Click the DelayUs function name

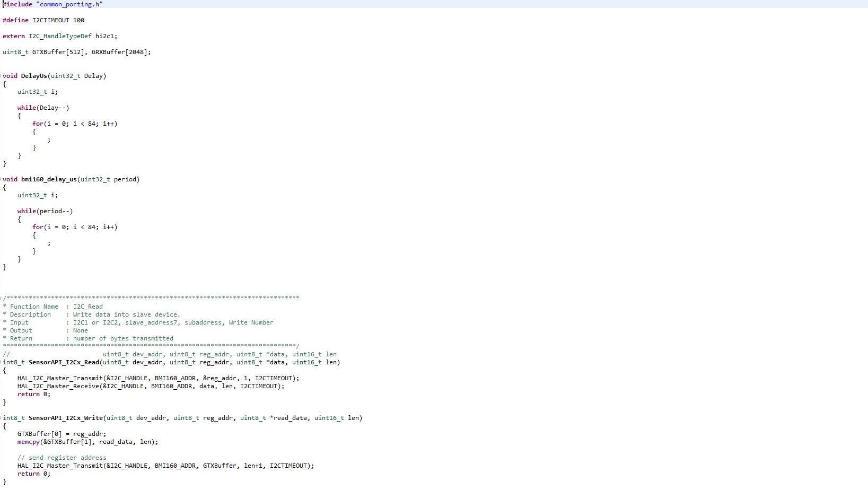coord(34,76)
